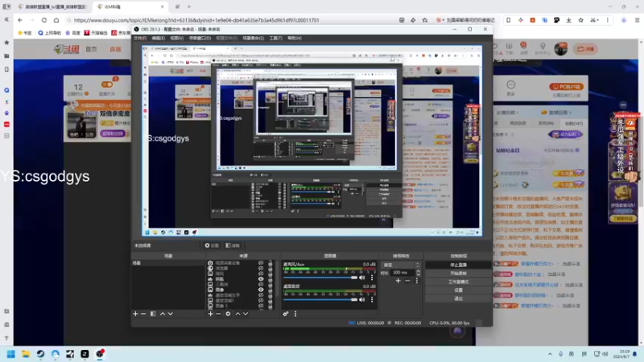The image size is (644, 362).
Task: Go to browser home page
Action: 56,19
